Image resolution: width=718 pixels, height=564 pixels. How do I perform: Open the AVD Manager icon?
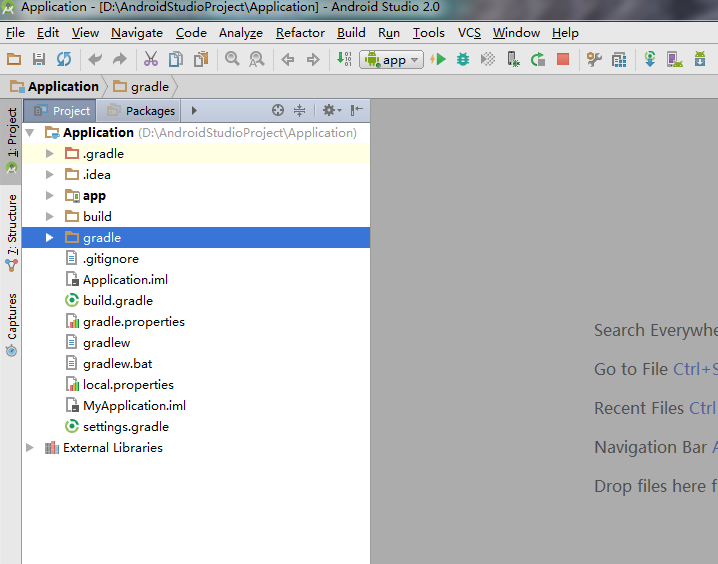pos(675,60)
